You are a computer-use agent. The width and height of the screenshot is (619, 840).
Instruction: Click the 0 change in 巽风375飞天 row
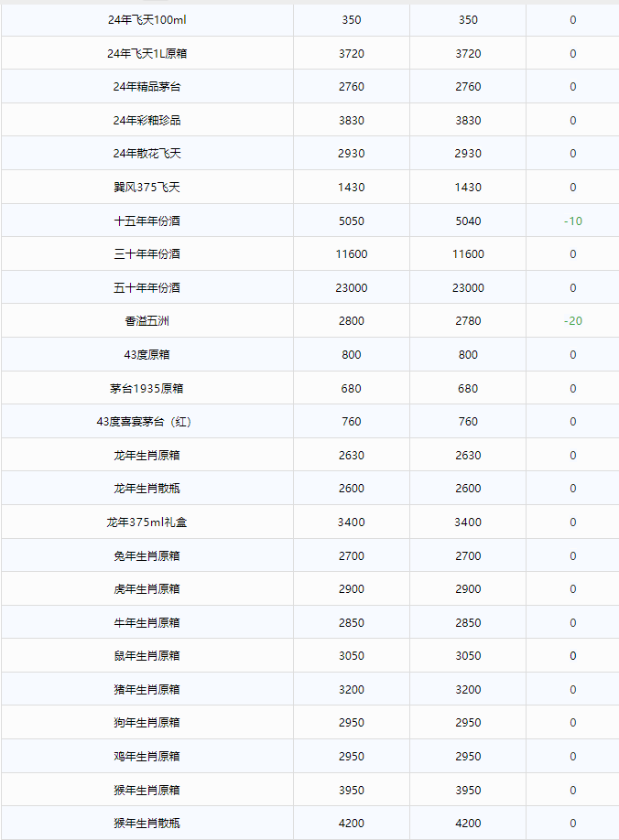(x=573, y=188)
